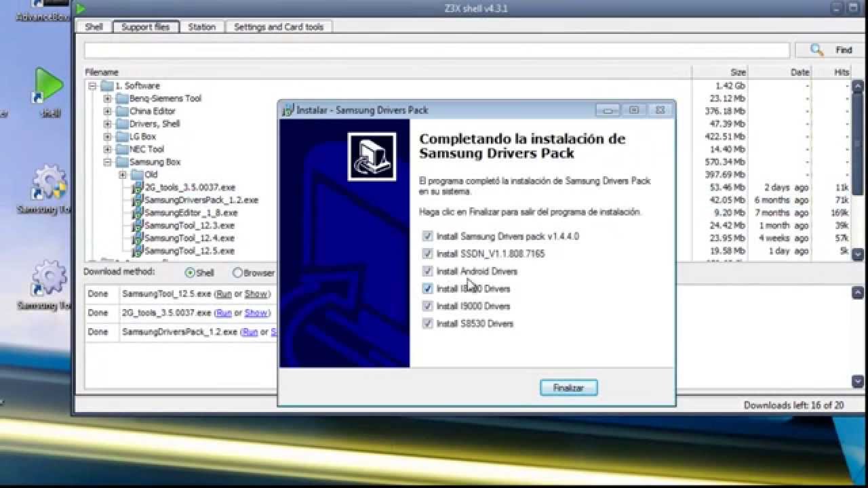
Task: Click file icon of SamsungTool_12.5.exe
Action: [x=138, y=251]
